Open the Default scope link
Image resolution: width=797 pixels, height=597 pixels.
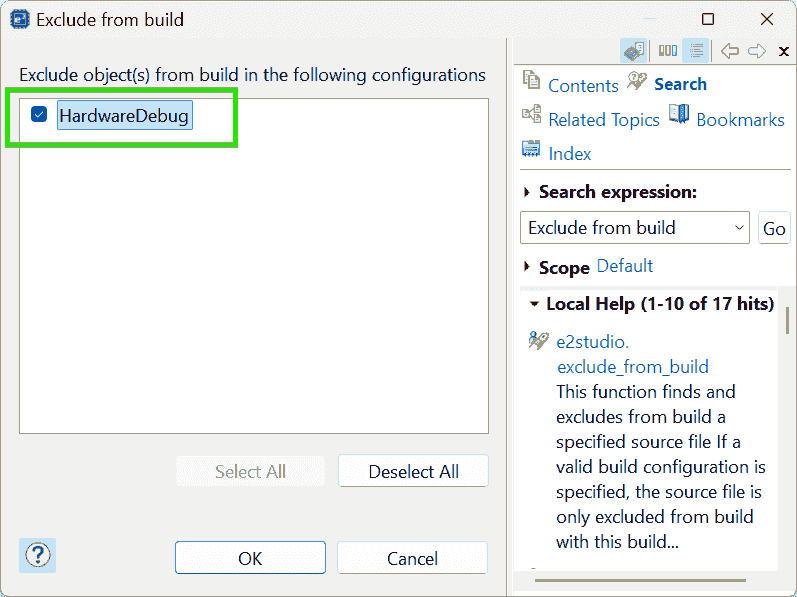point(624,266)
